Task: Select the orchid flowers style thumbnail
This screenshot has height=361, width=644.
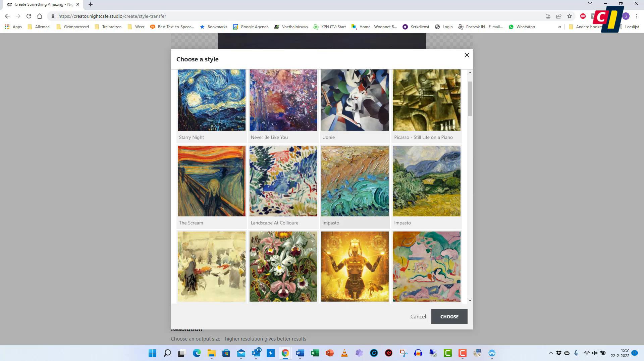Action: tap(283, 266)
